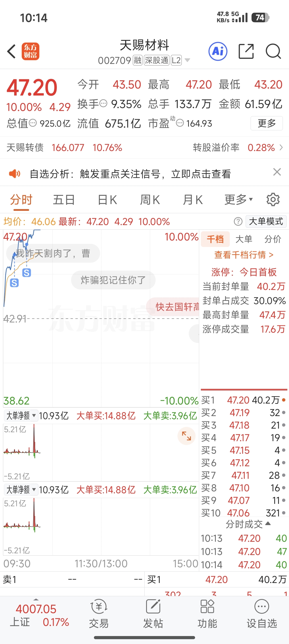Switch to 日K chart tab
289x644 pixels.
(107, 200)
